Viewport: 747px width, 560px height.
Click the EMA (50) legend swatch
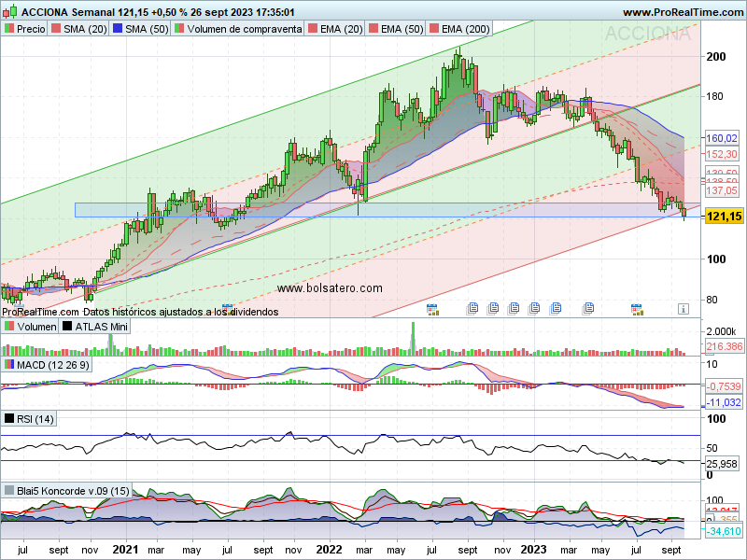[373, 29]
